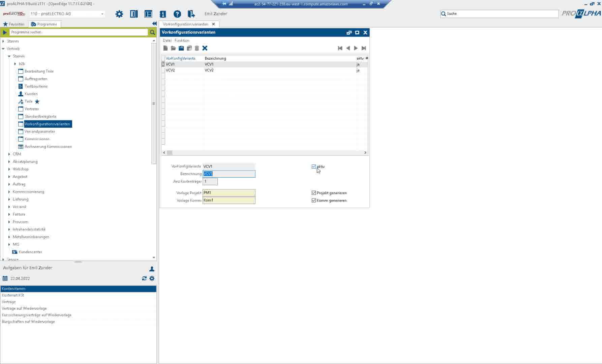Refresh the Aufgaben task list
Image resolution: width=602 pixels, height=364 pixels.
(144, 278)
